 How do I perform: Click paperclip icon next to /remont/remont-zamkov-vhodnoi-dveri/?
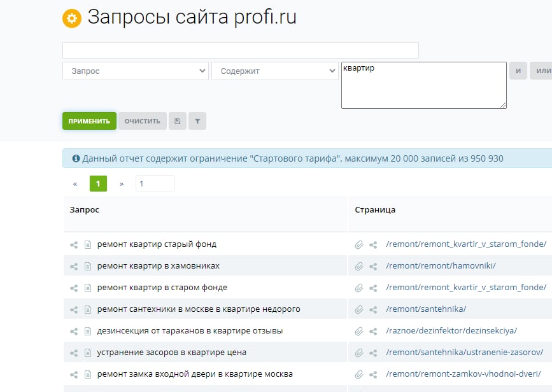pyautogui.click(x=358, y=375)
